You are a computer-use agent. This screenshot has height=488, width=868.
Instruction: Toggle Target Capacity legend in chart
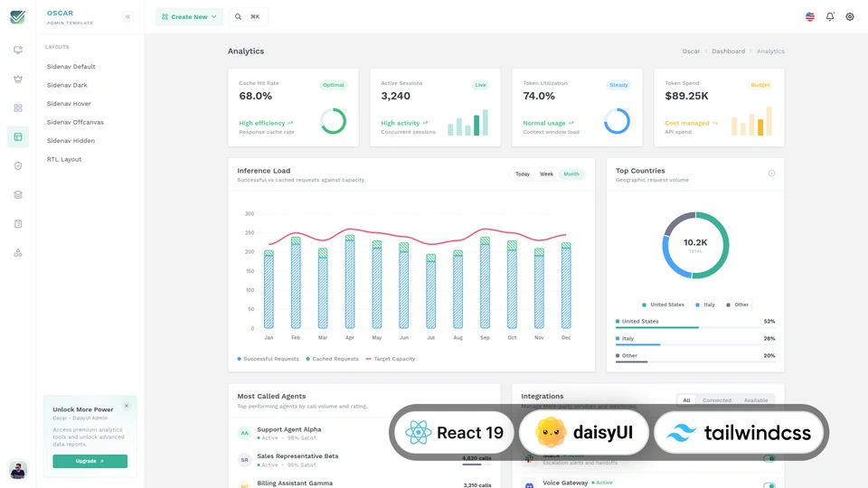tap(391, 359)
